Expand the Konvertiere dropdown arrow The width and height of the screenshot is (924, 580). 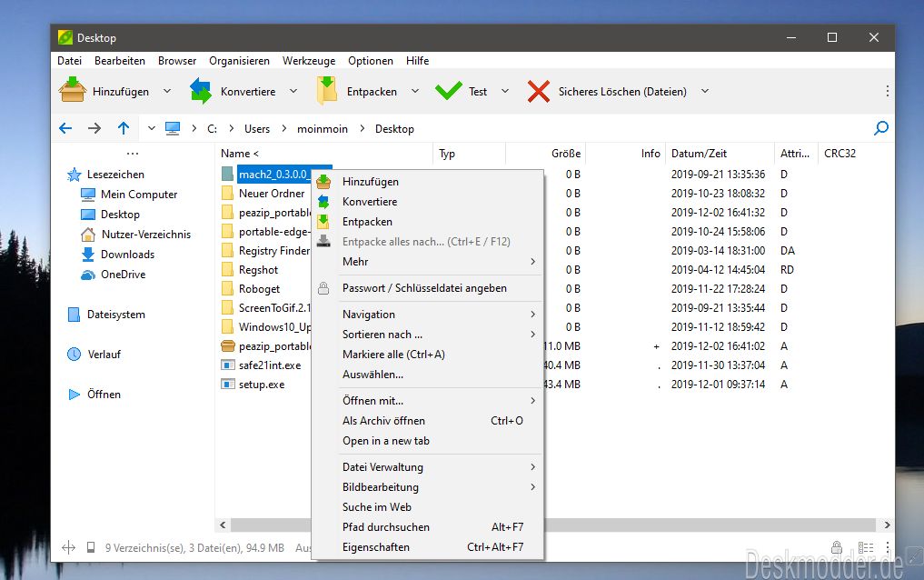click(293, 91)
